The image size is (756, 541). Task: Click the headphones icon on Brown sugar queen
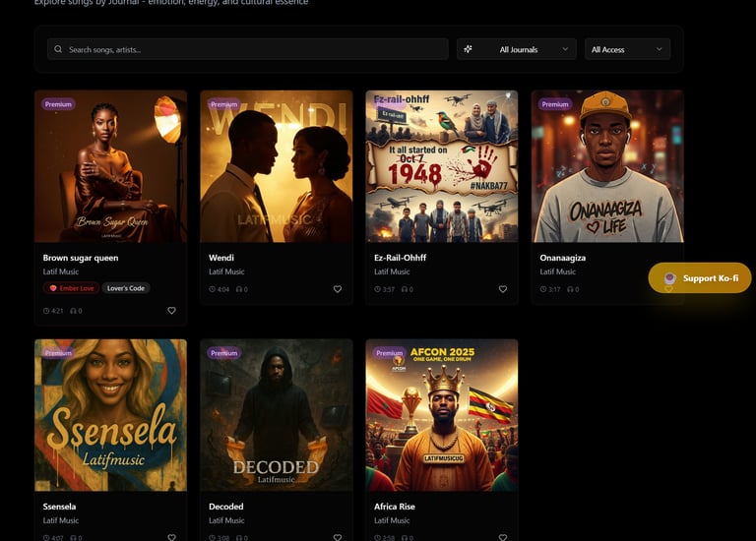point(73,311)
